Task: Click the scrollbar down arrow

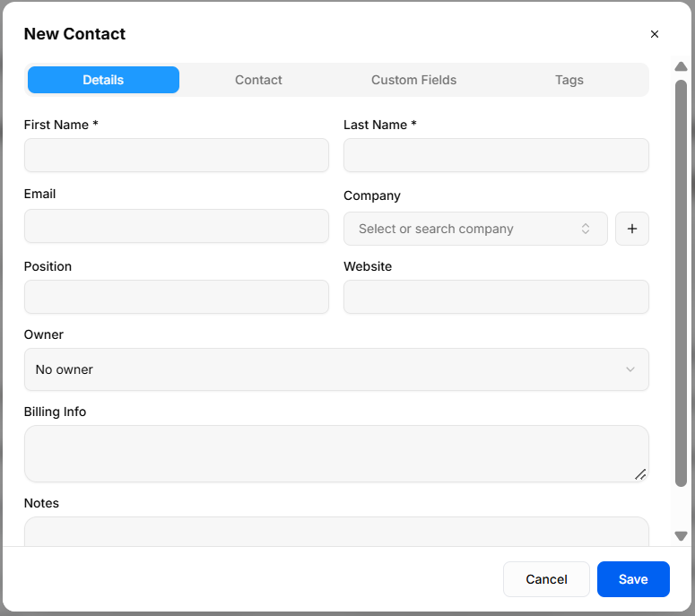Action: coord(681,536)
